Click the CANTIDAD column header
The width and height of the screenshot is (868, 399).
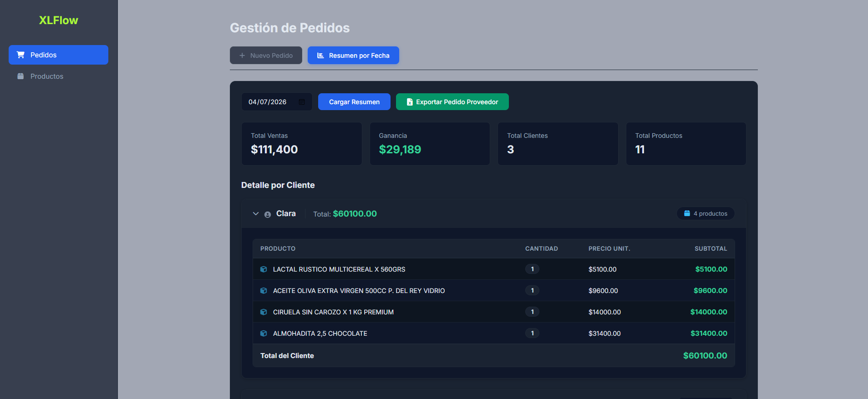tap(542, 249)
